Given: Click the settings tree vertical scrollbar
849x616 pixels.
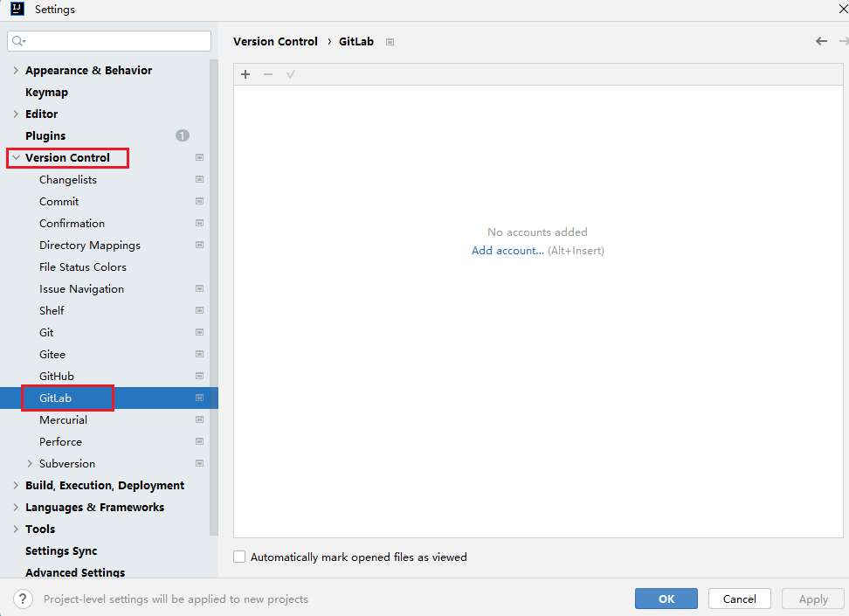Looking at the screenshot, I should point(214,298).
